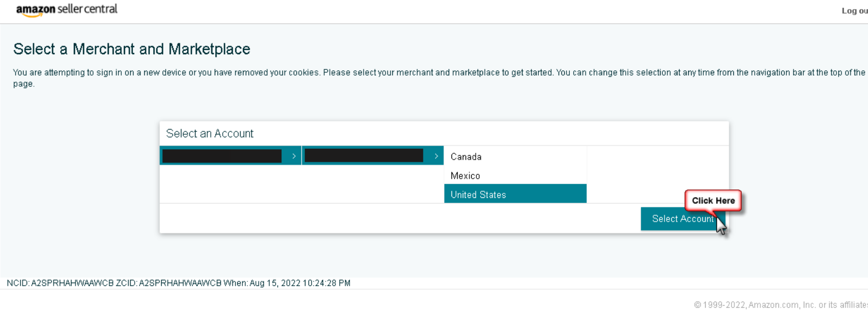
Task: Click the blank area below first merchant entry
Action: click(230, 184)
